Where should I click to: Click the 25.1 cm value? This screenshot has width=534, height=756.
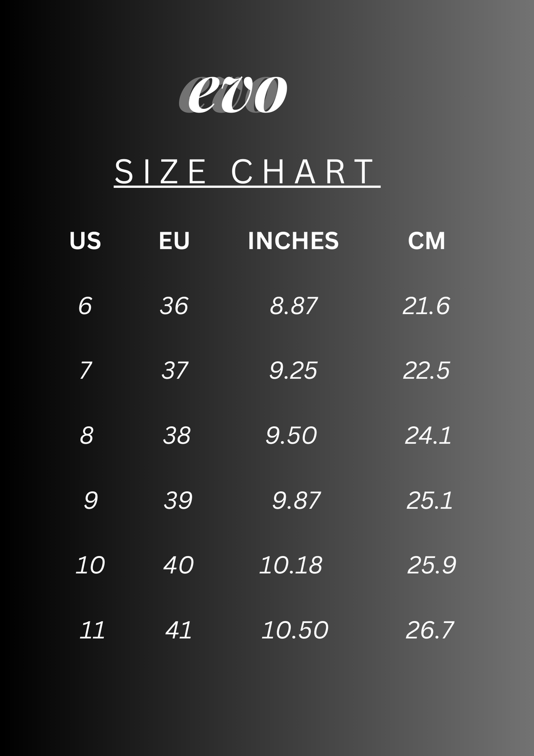[x=429, y=500]
